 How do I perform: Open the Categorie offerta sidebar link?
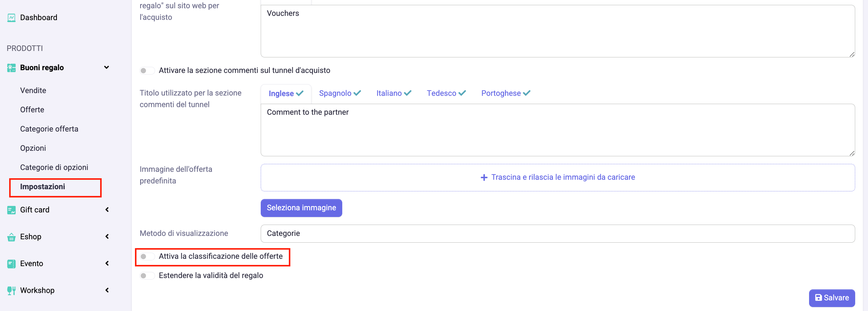click(x=49, y=129)
